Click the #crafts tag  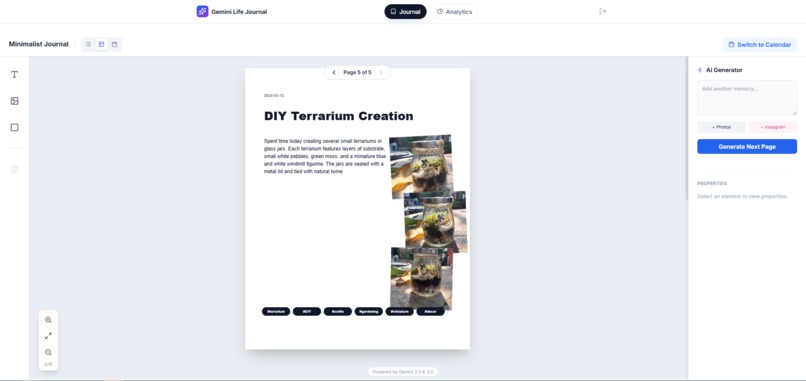point(338,312)
